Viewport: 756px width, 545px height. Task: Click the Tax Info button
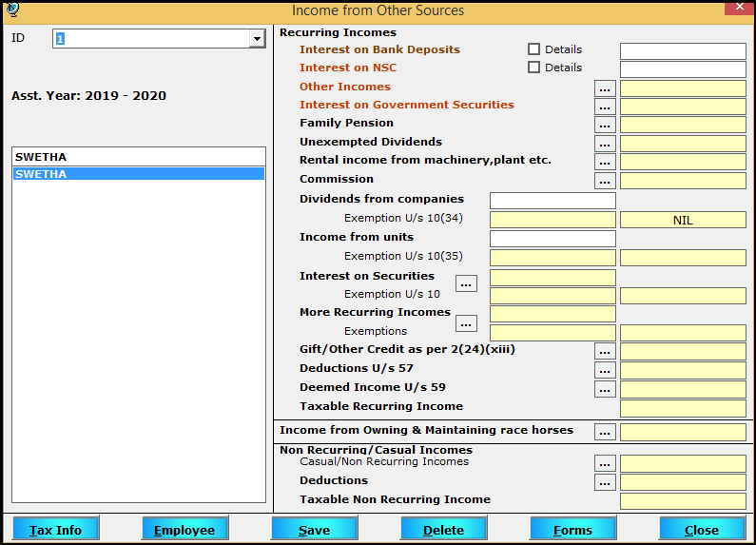pyautogui.click(x=55, y=529)
